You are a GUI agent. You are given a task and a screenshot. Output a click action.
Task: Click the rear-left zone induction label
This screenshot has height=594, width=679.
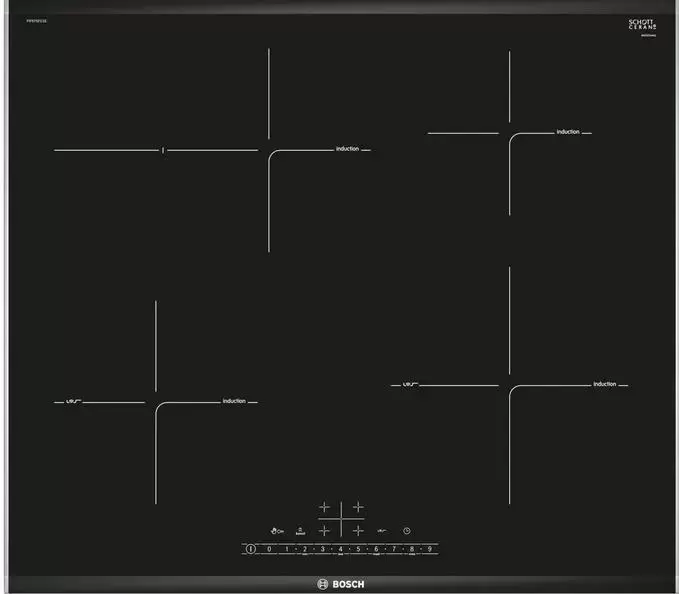tap(347, 149)
